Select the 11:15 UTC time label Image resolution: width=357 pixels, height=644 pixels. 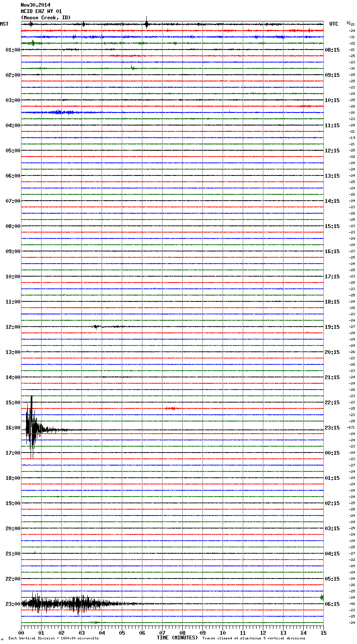(332, 126)
